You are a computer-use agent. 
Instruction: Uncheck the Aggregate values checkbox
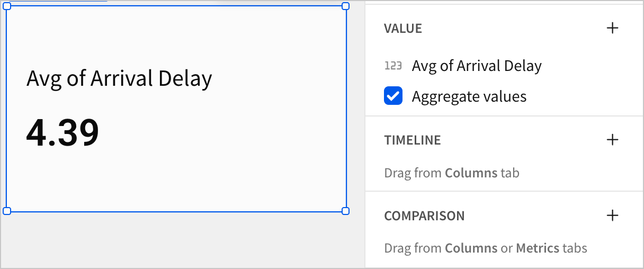point(393,96)
